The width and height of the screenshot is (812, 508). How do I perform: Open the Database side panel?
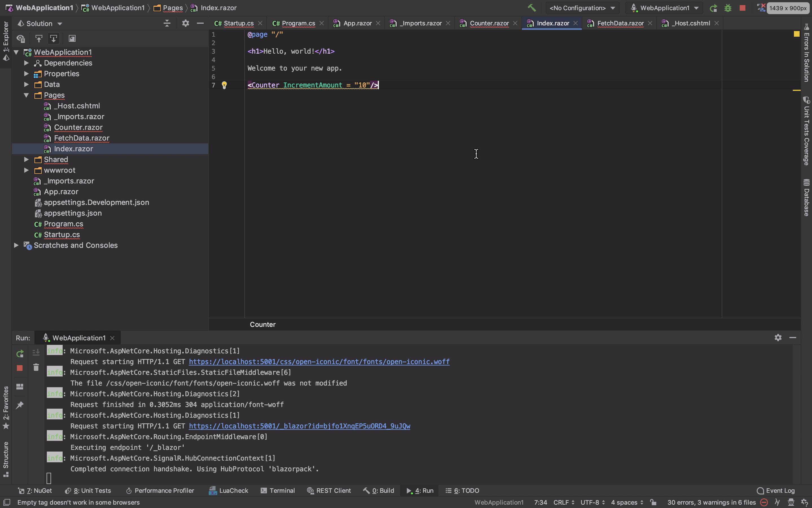(807, 198)
